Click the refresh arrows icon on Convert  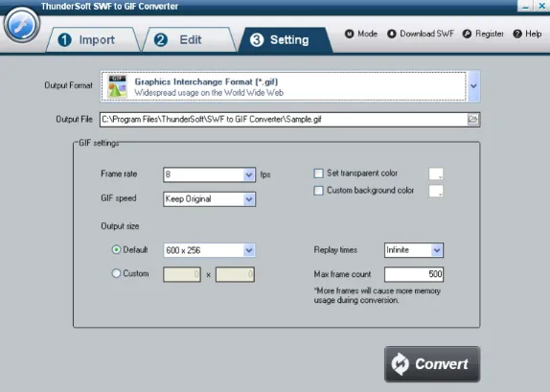point(401,364)
